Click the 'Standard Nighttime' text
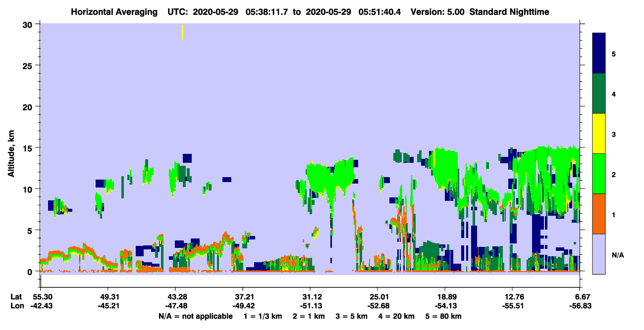 pyautogui.click(x=509, y=12)
